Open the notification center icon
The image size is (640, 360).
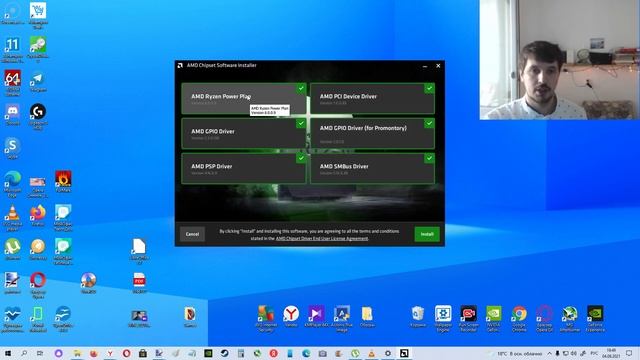pyautogui.click(x=629, y=353)
